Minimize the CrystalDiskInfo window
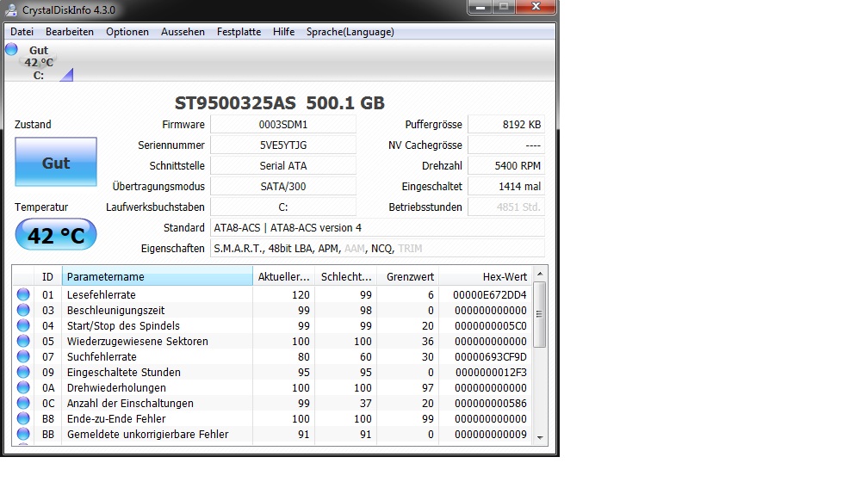The image size is (868, 488). (480, 7)
